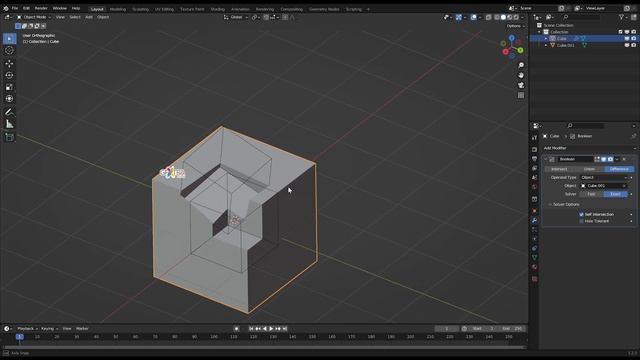This screenshot has height=360, width=640.
Task: Open the Render menu
Action: 41,8
